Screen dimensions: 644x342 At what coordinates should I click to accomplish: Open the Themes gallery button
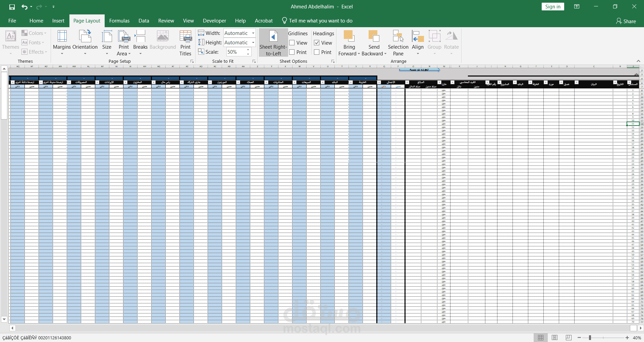coord(10,42)
